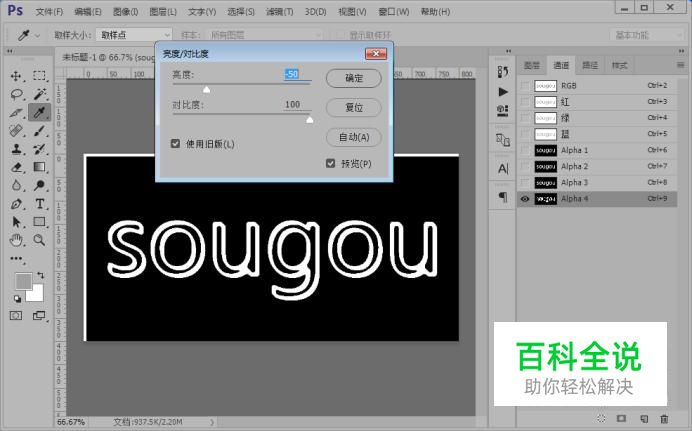Click the 亮度 slider handle
Screen dimensions: 692x431
pos(206,90)
